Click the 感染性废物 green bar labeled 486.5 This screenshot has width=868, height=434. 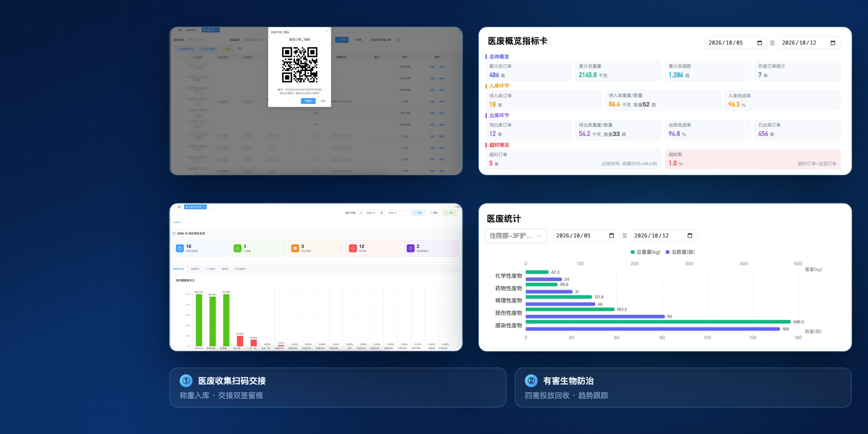(x=658, y=322)
